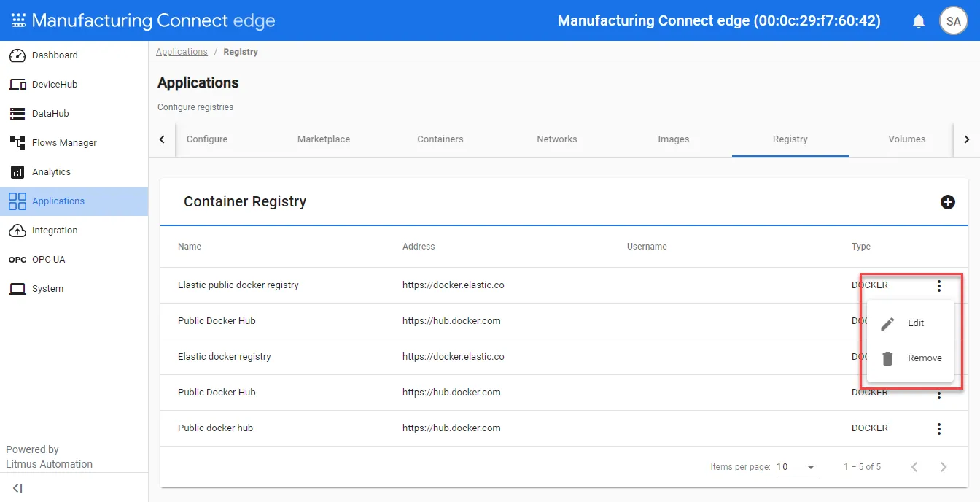The image size is (980, 502).
Task: Open Integration from the sidebar
Action: click(74, 231)
